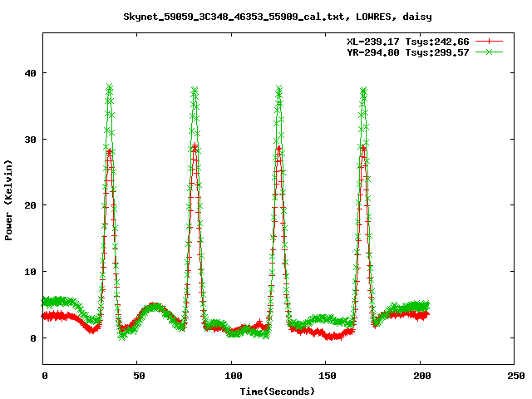Select legend entry YR-294.80 Tsys:299.57
This screenshot has height=399, width=532.
tap(408, 52)
